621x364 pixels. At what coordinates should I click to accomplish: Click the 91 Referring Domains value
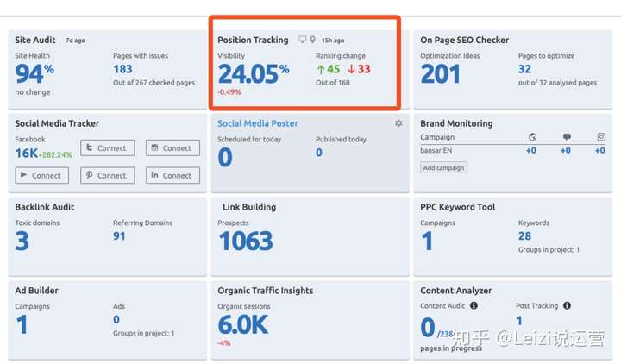[x=119, y=236]
